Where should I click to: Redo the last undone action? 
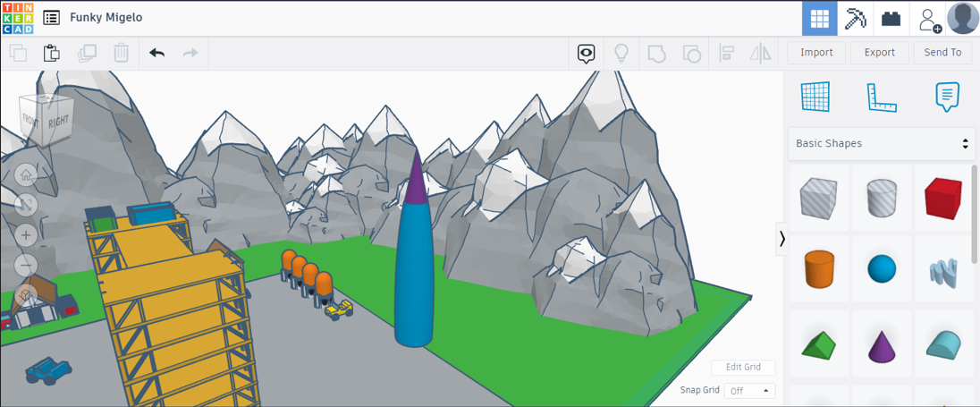point(190,53)
